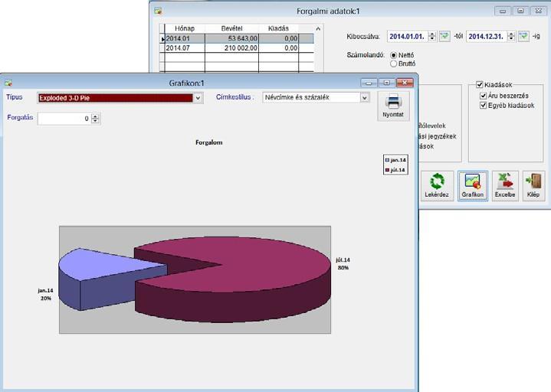Open the Grafikon chart button
Image resolution: width=551 pixels, height=392 pixels.
pyautogui.click(x=472, y=186)
